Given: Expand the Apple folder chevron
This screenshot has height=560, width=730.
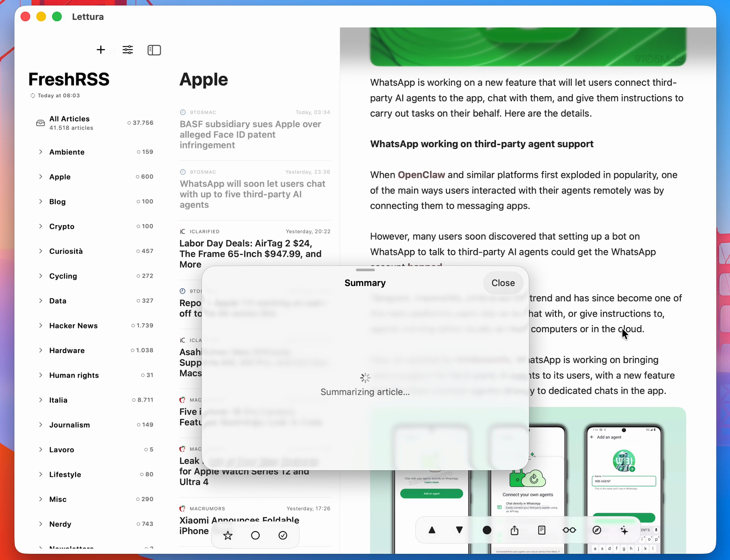Looking at the screenshot, I should coord(41,176).
